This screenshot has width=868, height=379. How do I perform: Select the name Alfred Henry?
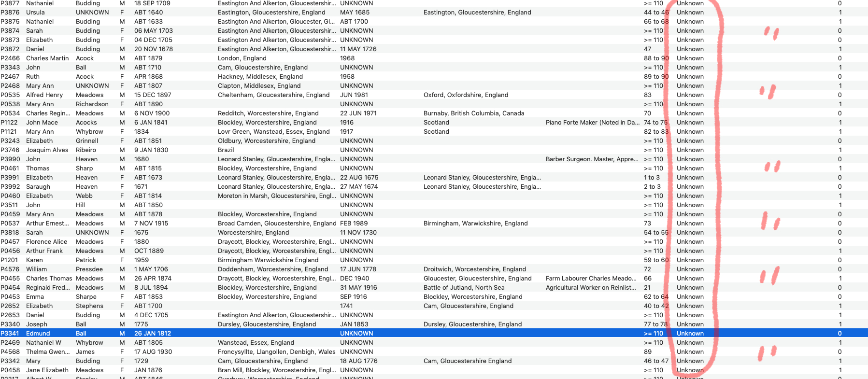44,95
